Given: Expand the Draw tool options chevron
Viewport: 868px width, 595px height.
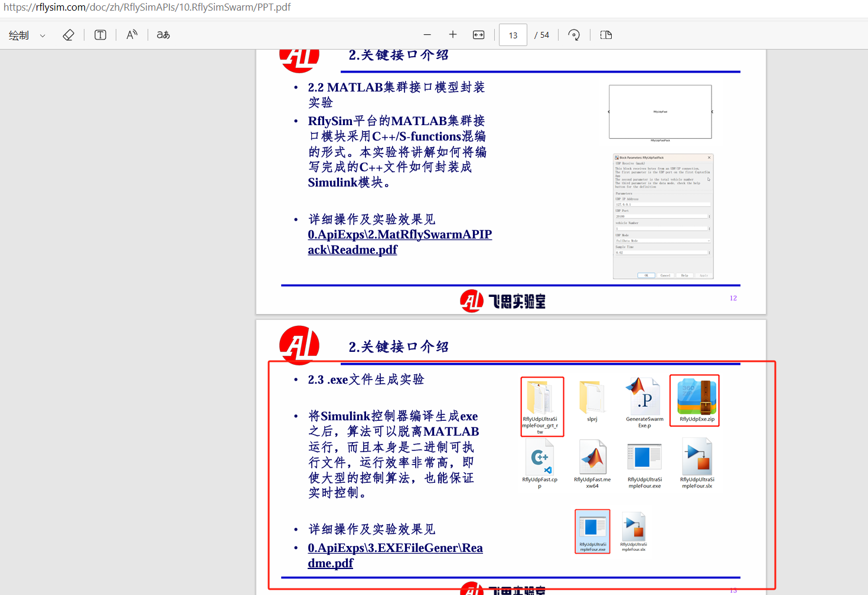Looking at the screenshot, I should click(x=43, y=36).
